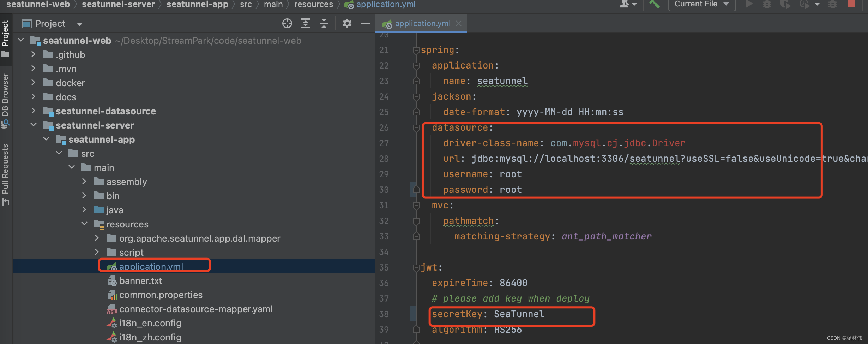Collapse the src folder
Image resolution: width=868 pixels, height=344 pixels.
tap(59, 153)
